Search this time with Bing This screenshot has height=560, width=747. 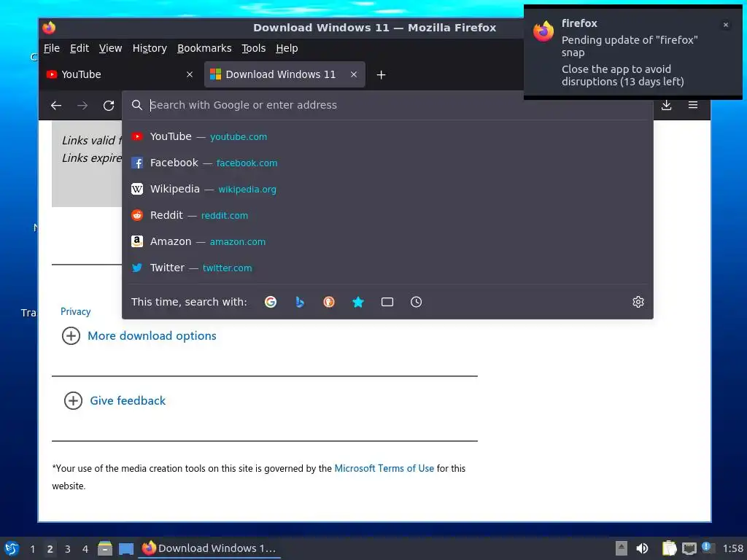[x=300, y=302]
